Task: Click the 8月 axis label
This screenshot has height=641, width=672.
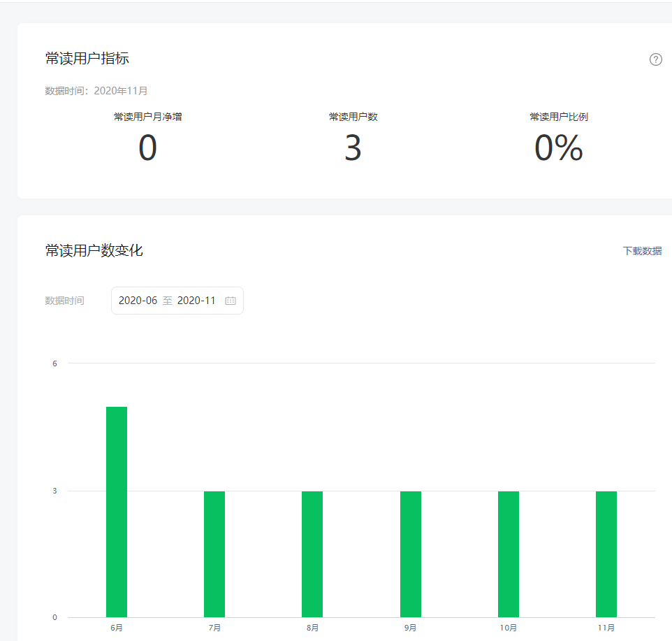Action: [312, 628]
